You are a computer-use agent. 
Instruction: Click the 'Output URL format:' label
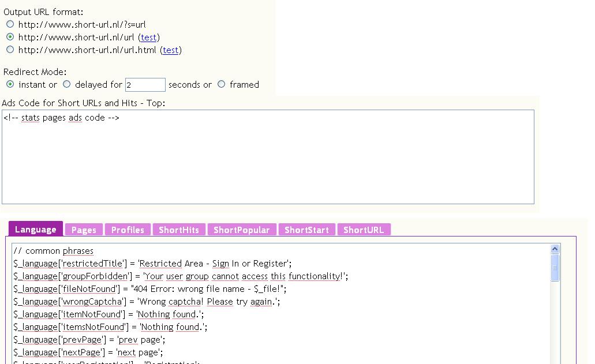[43, 12]
